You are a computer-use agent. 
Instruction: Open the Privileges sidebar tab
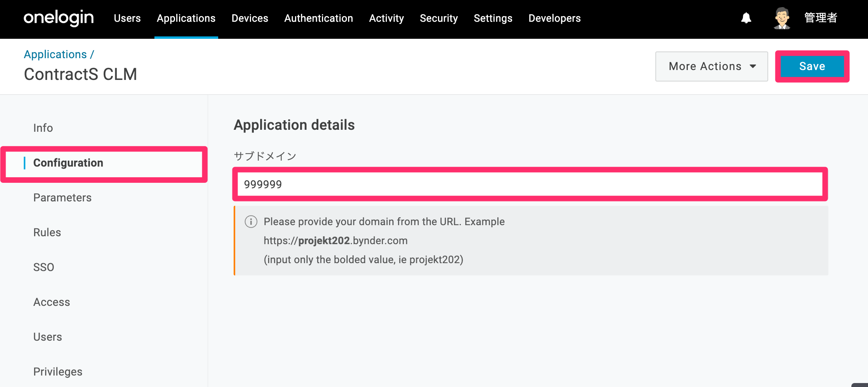coord(58,372)
